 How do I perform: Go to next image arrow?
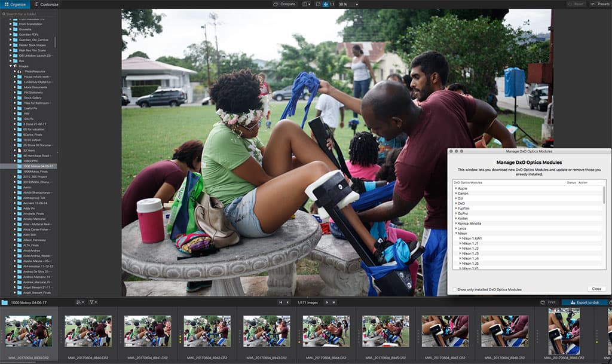(x=326, y=302)
